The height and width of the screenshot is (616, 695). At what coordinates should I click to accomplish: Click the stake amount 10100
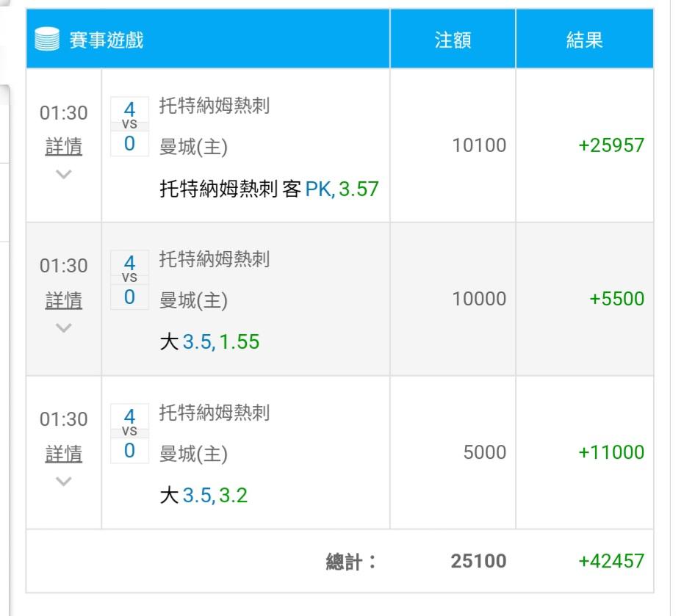click(x=479, y=145)
